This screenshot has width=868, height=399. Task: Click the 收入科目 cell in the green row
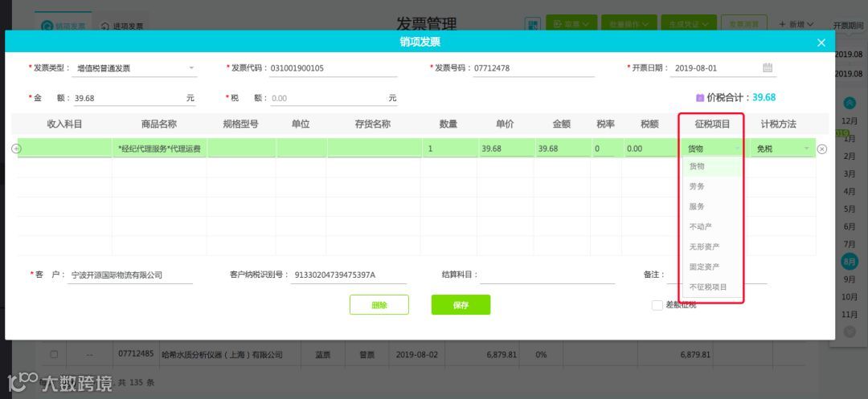coord(64,149)
